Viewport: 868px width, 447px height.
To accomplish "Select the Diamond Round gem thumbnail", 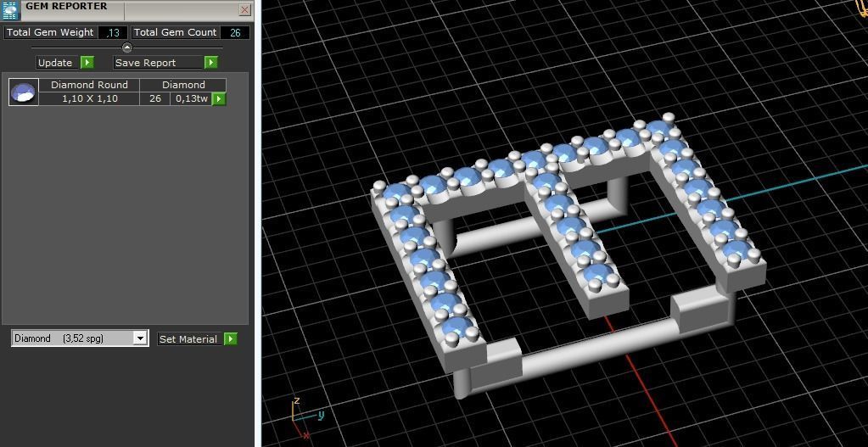I will coord(24,92).
